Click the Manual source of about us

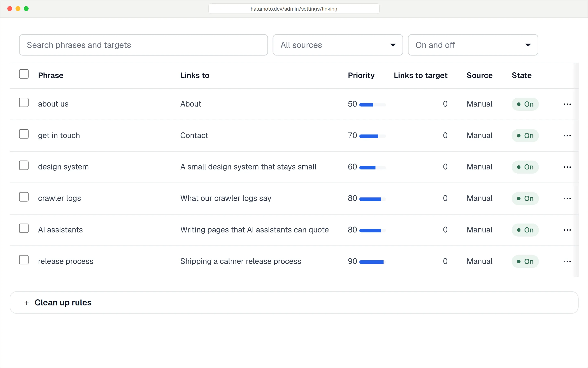coord(479,104)
